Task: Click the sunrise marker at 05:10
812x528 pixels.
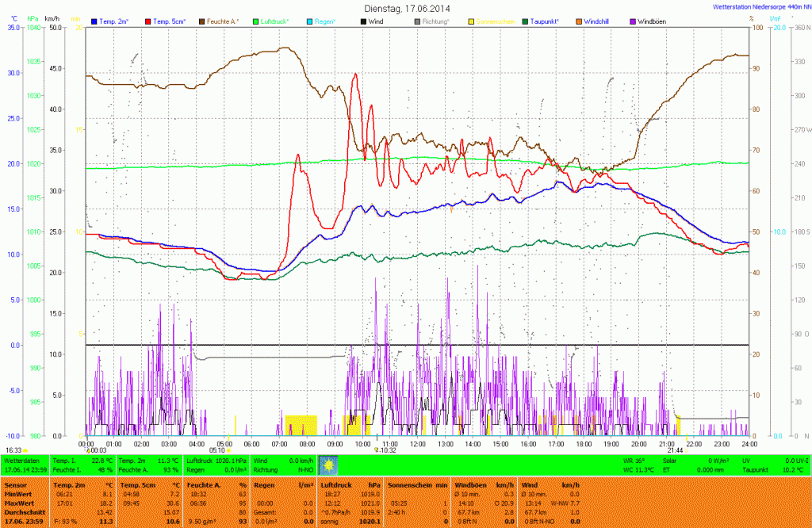Action: (x=226, y=450)
